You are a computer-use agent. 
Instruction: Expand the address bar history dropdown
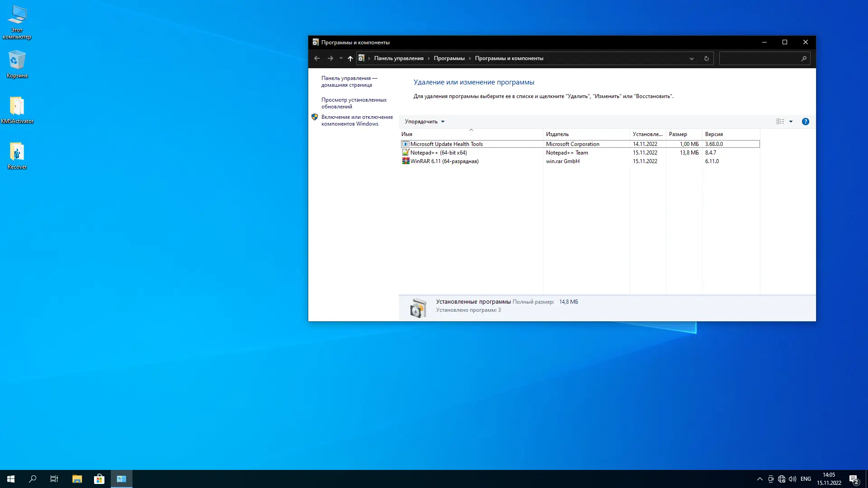[691, 58]
